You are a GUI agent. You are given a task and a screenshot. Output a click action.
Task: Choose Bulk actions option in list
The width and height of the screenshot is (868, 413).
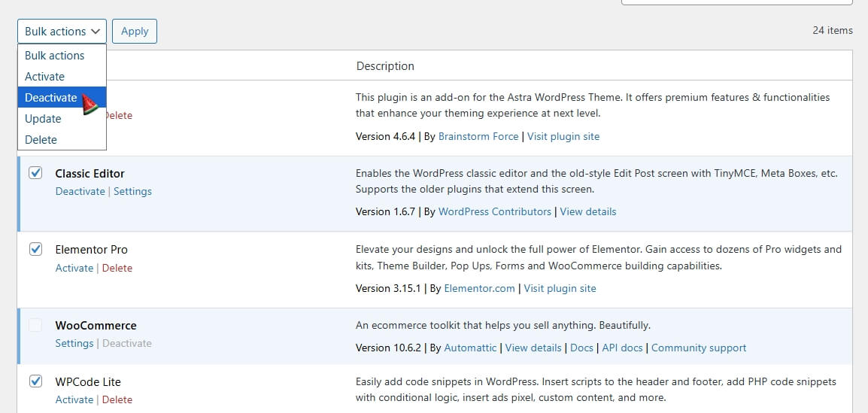(62, 56)
